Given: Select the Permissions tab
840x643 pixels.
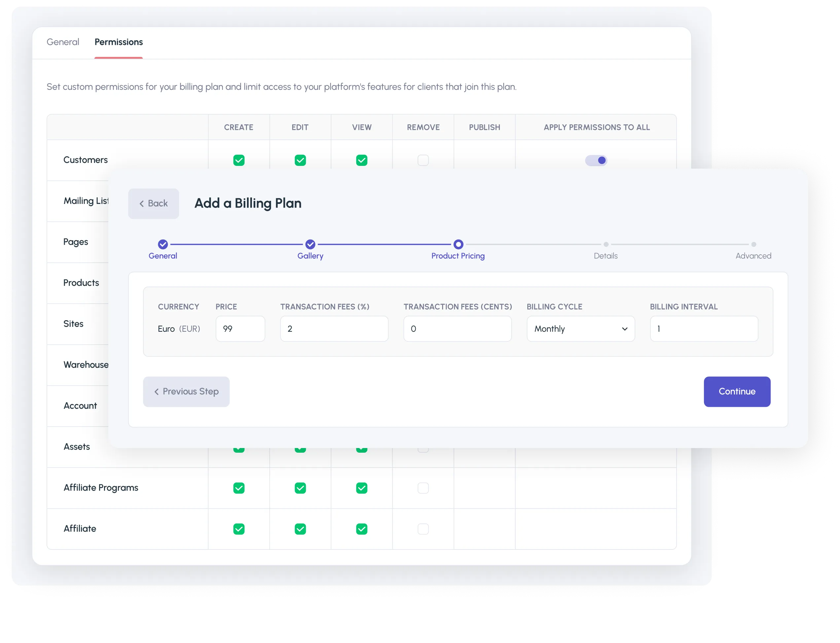Looking at the screenshot, I should click(x=119, y=42).
